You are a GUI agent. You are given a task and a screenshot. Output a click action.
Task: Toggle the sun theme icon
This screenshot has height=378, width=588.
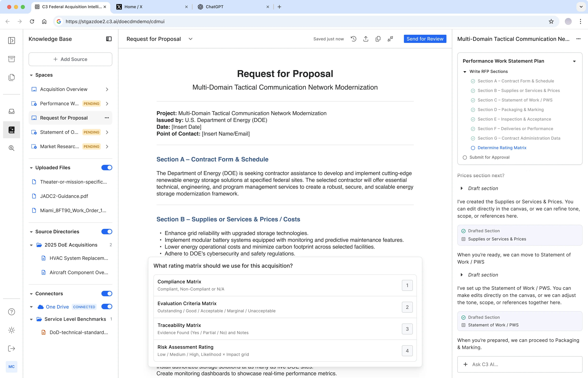tap(12, 330)
